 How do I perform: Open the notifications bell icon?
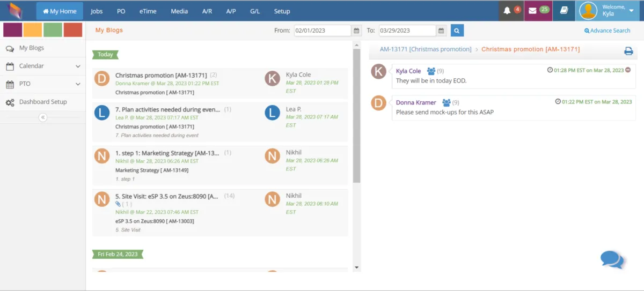(507, 11)
